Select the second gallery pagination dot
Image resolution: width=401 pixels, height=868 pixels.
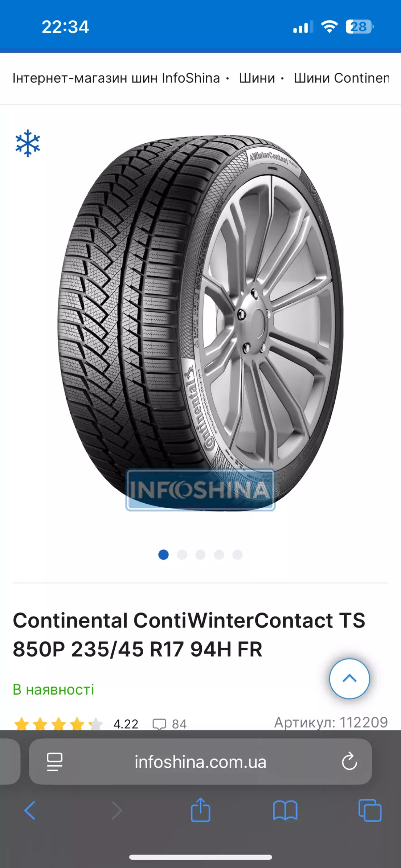point(182,554)
